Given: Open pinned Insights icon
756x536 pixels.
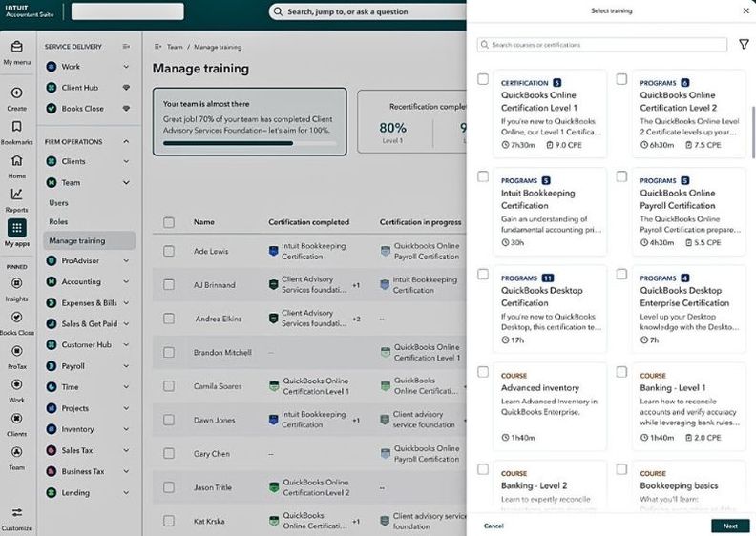Looking at the screenshot, I should coord(17,283).
